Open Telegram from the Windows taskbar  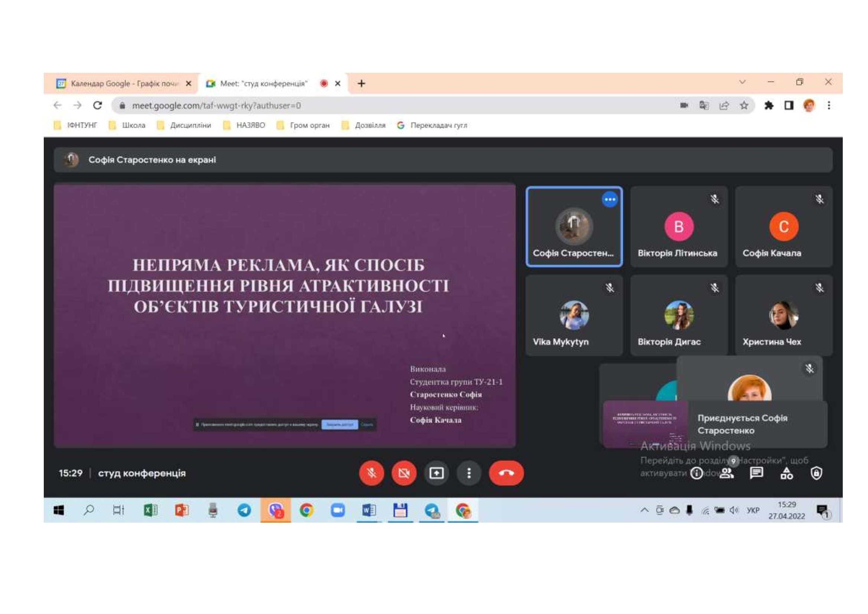244,510
